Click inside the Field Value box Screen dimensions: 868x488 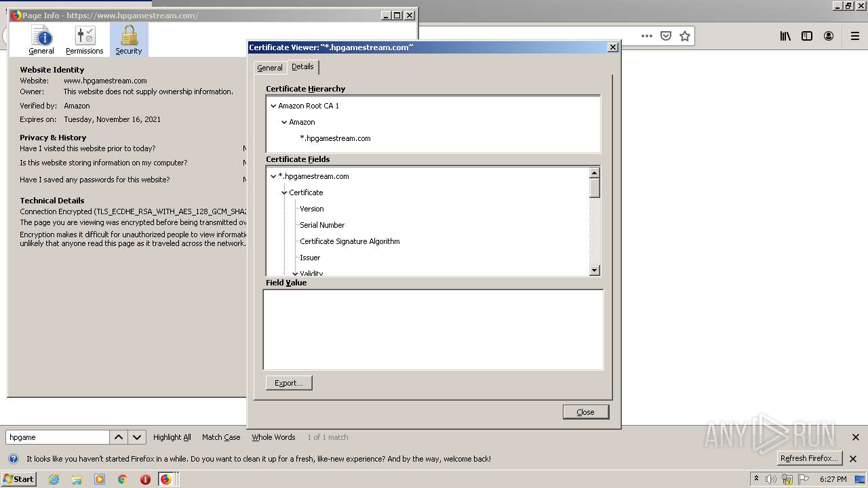tap(433, 329)
